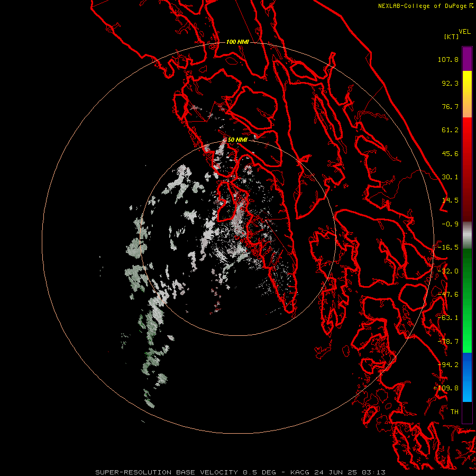The width and height of the screenshot is (476, 476).
Task: Select the -78.7 scale value
Action: 448,342
